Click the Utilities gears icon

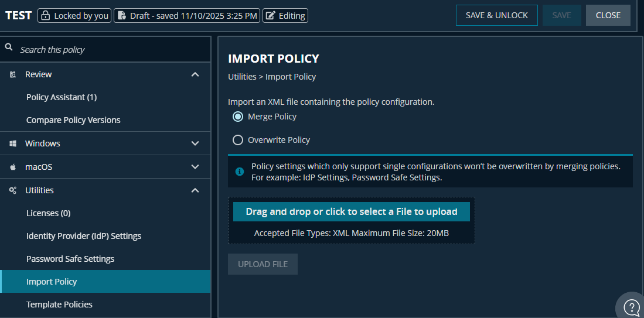click(x=13, y=190)
